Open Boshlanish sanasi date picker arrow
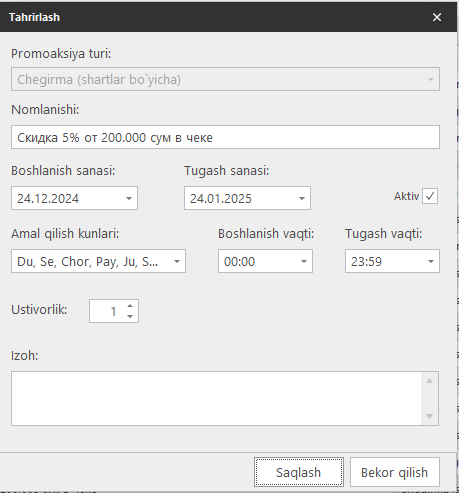Viewport: 459px width, 493px height. coord(129,198)
